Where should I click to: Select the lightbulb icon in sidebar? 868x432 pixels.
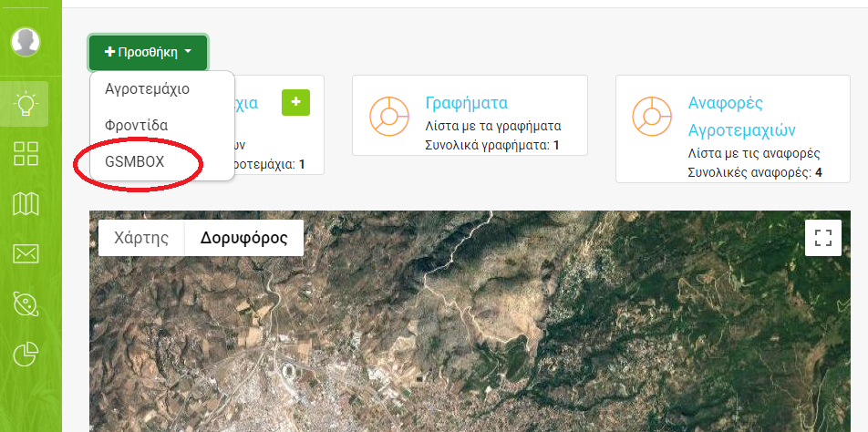tap(26, 103)
